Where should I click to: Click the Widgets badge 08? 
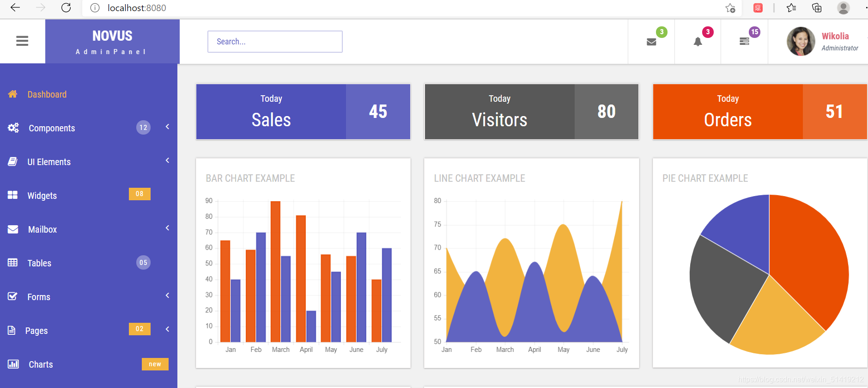point(140,194)
